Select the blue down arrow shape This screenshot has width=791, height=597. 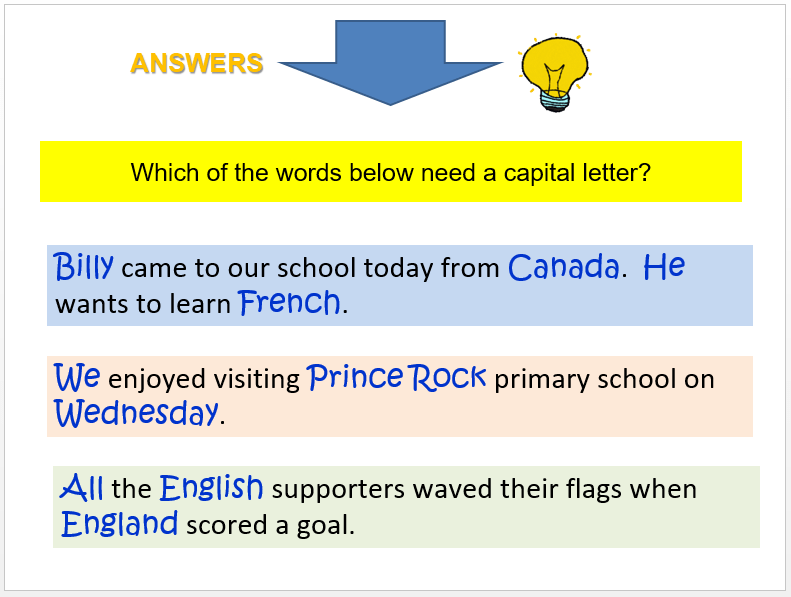(390, 60)
